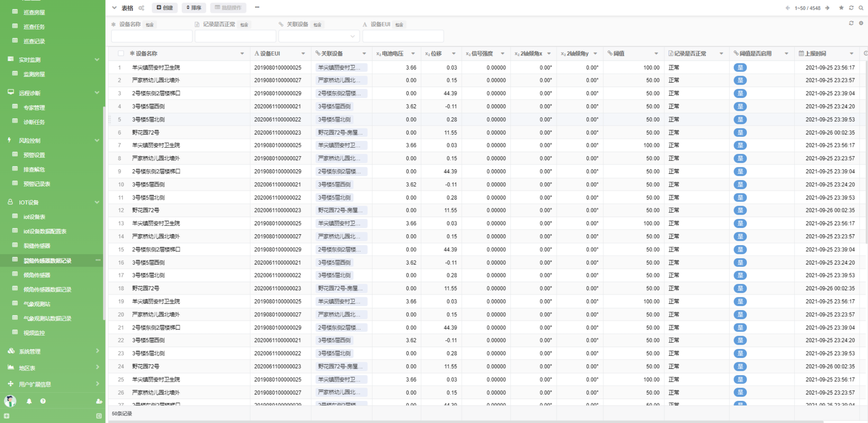868x423 pixels.
Task: Go to next page arrow
Action: click(x=827, y=8)
